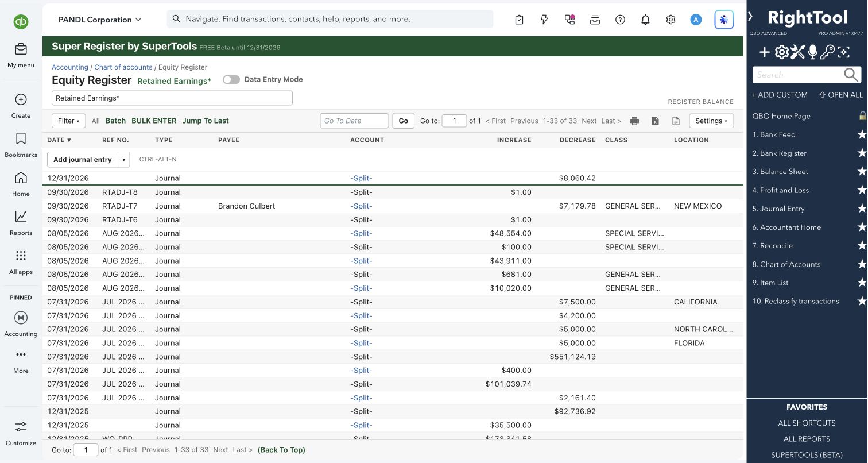Click the RightTool wrench and screwdriver icon
The height and width of the screenshot is (463, 868).
coord(797,53)
